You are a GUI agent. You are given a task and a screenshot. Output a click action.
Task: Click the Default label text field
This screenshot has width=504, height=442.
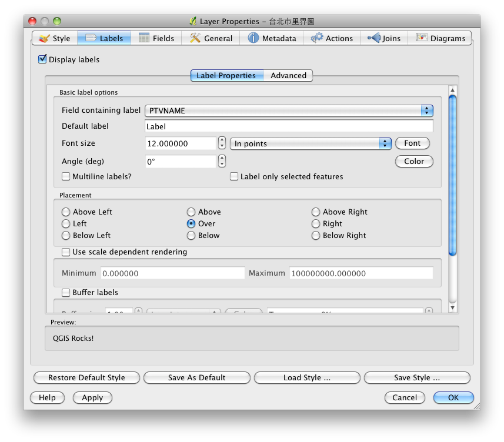pos(289,126)
